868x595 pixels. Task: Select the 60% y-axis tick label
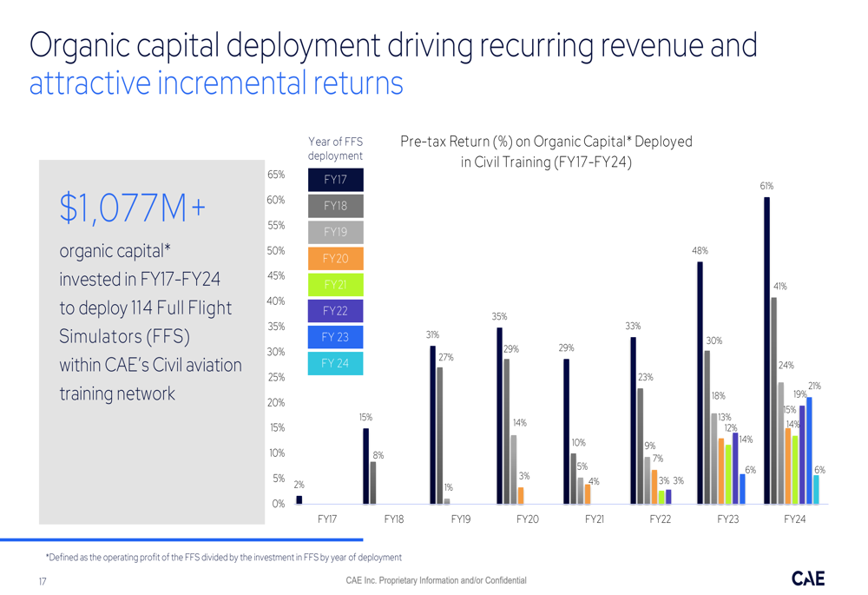pyautogui.click(x=276, y=200)
